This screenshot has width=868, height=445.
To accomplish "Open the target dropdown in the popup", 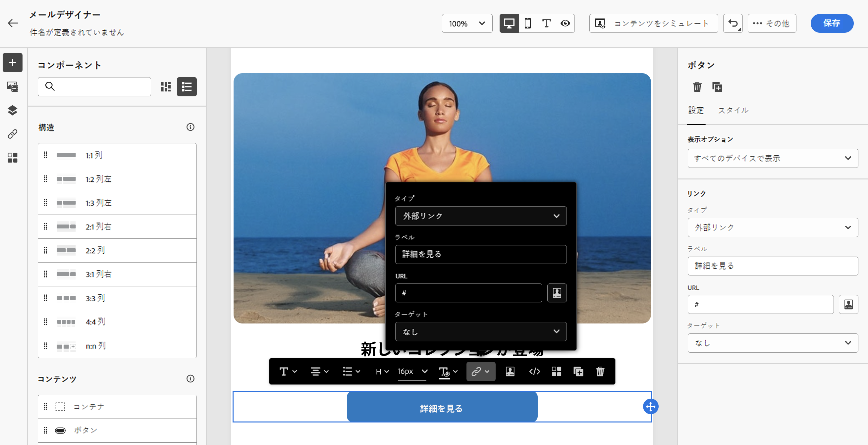I will pos(480,331).
